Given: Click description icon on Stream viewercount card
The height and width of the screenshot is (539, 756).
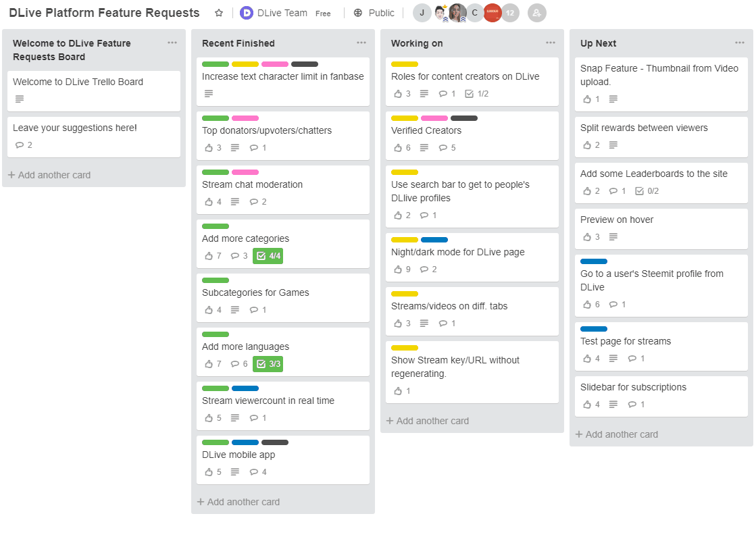Looking at the screenshot, I should [x=235, y=418].
